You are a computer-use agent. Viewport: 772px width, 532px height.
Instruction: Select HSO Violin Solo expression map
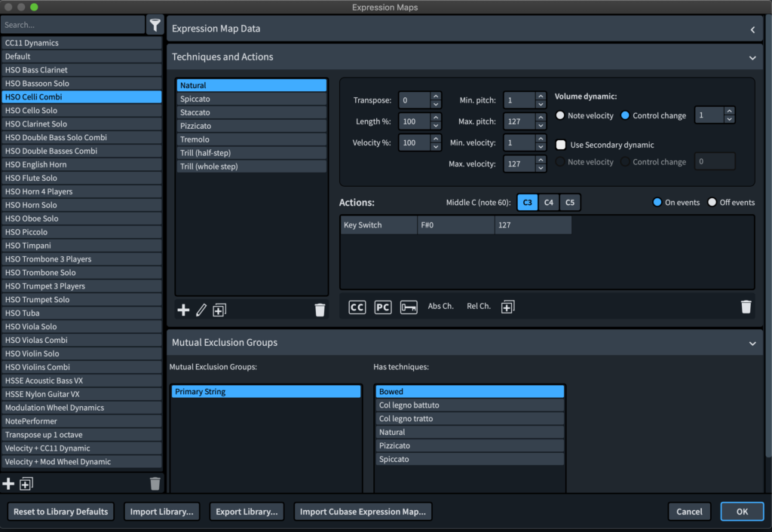[81, 354]
